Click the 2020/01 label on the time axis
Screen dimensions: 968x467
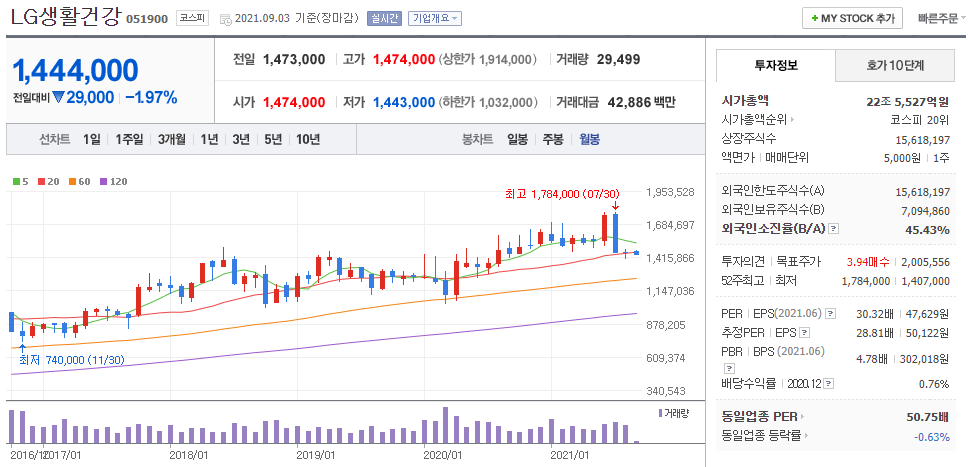coord(442,455)
